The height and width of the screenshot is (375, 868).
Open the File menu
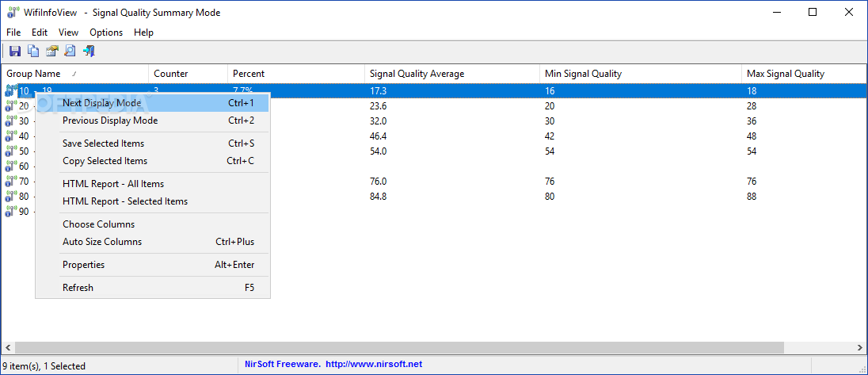[x=13, y=33]
